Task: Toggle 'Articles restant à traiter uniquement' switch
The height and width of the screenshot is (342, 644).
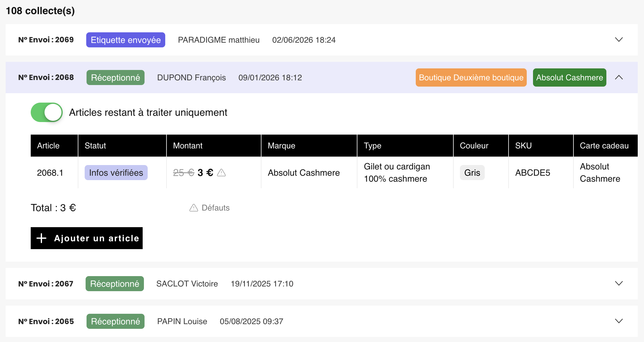Action: pyautogui.click(x=47, y=112)
